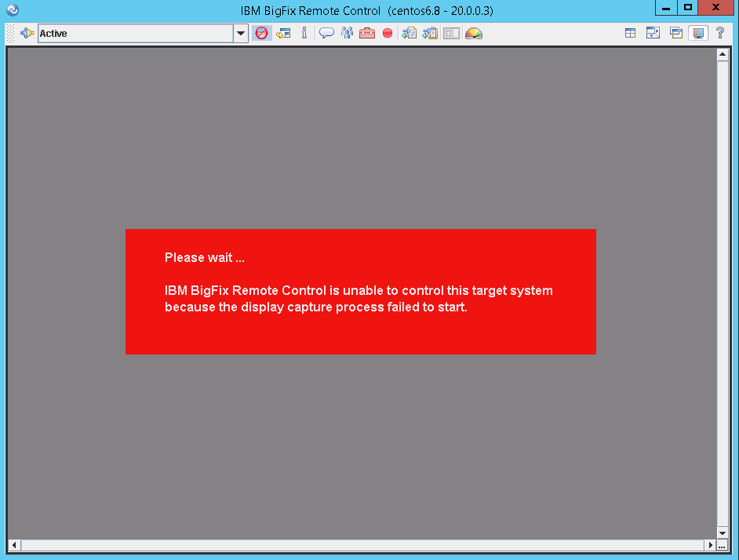This screenshot has height=560, width=739.
Task: Click the vertical scrollbar down arrow
Action: [723, 533]
